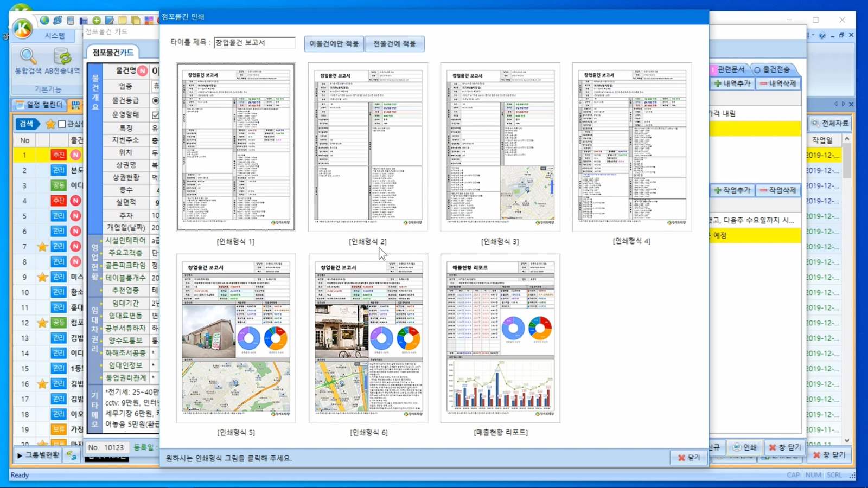
Task: Click the yellow sticky note toolbar icon
Action: (123, 21)
